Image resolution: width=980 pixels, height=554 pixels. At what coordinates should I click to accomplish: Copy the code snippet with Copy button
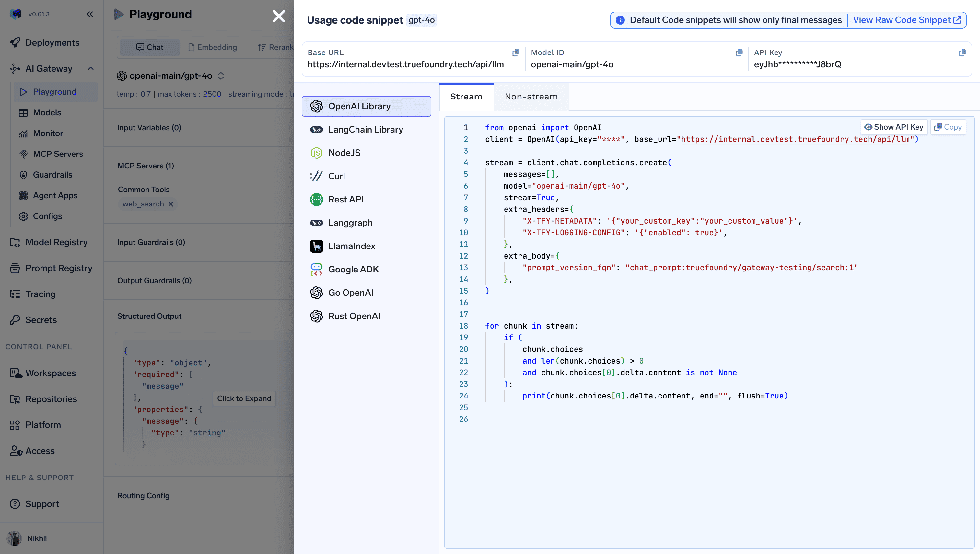coord(948,127)
